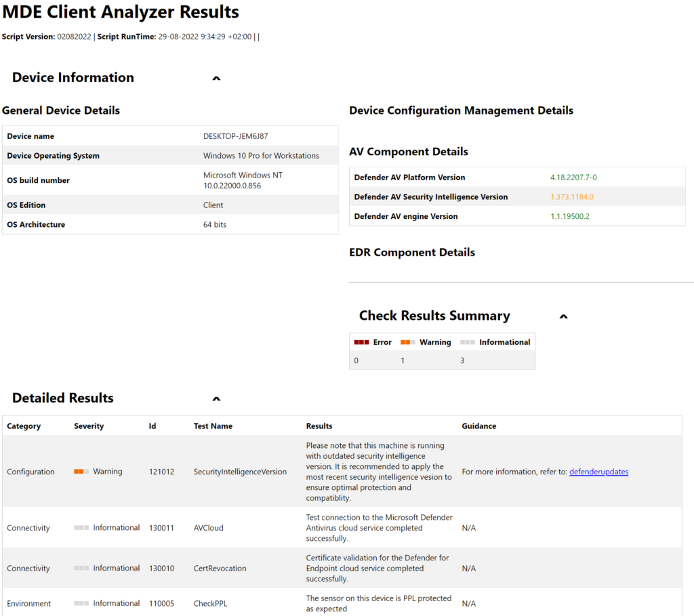Click the Defender AV engine Version label

pos(406,216)
